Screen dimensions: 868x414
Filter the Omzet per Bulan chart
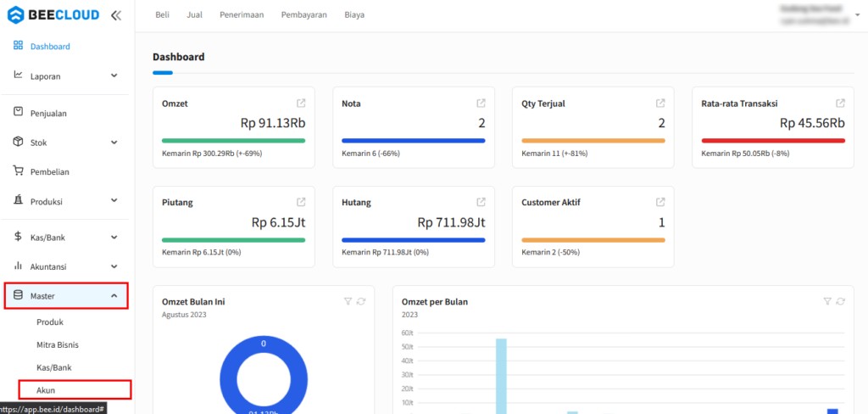(827, 301)
